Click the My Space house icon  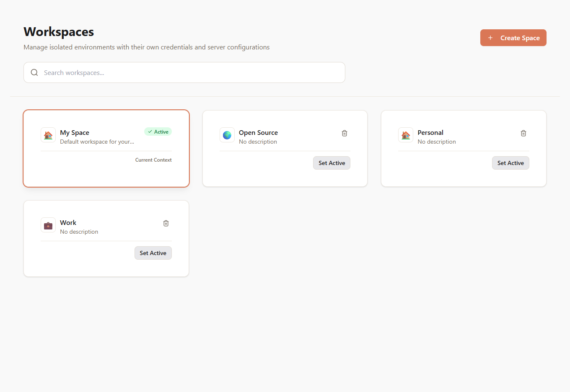coord(48,135)
